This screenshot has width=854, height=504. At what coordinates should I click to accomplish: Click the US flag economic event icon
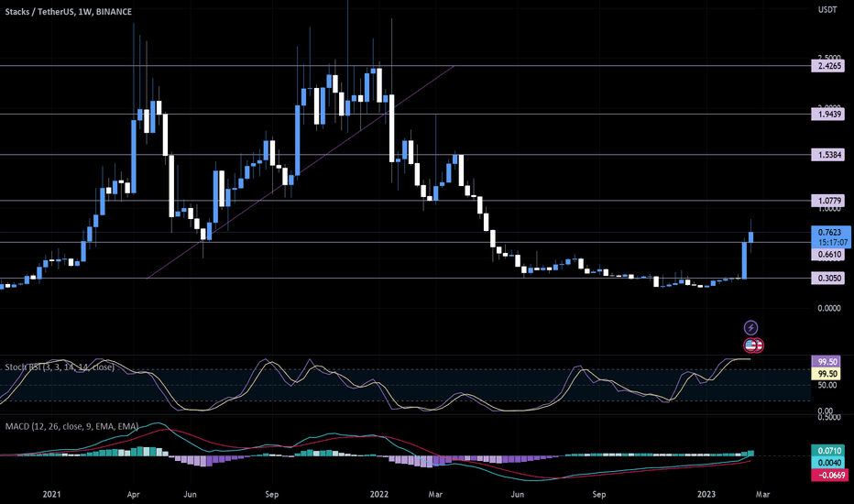pyautogui.click(x=751, y=345)
